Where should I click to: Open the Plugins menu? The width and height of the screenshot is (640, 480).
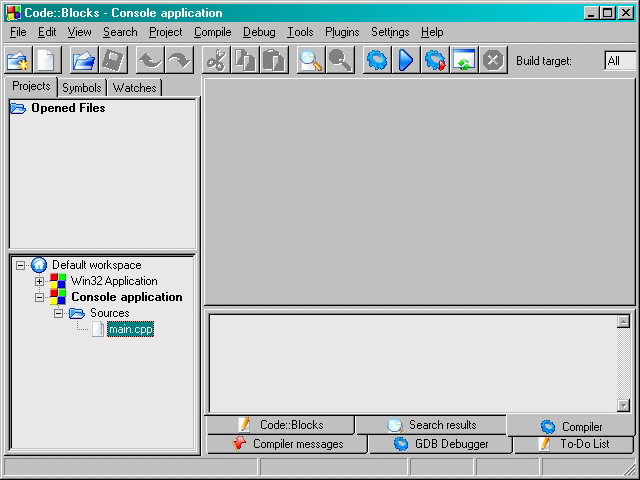[x=342, y=32]
